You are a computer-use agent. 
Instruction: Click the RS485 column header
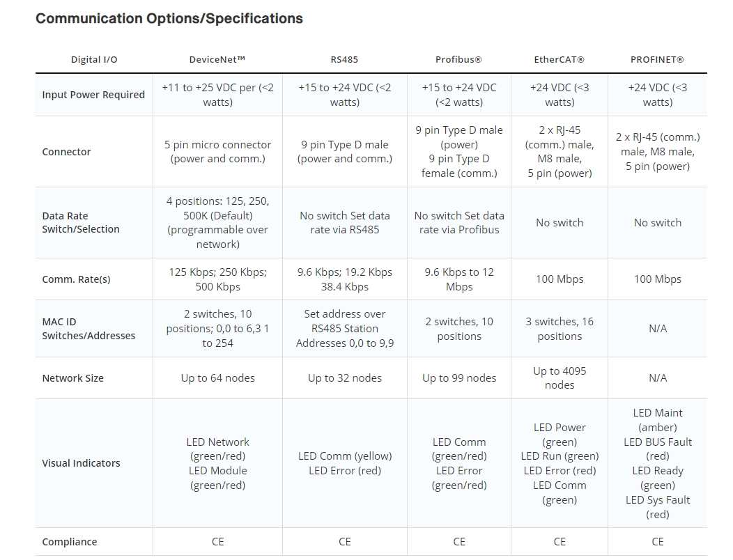[344, 59]
